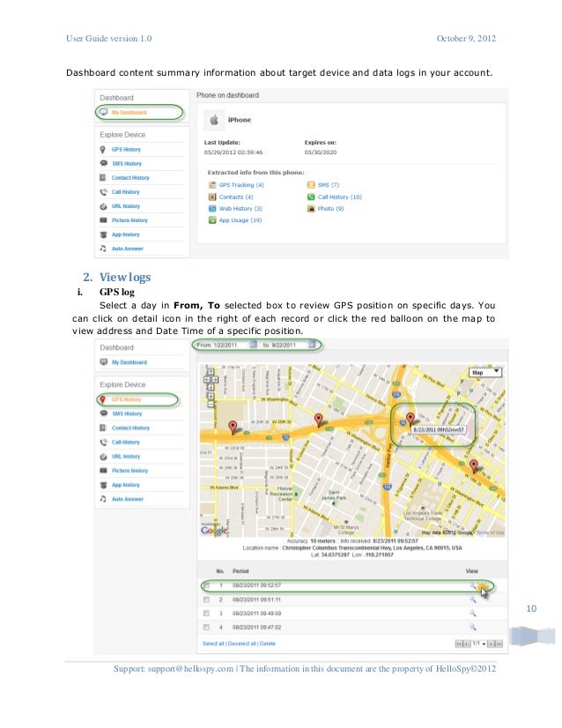This screenshot has height=728, width=562.
Task: Open Picture history in the upper dashboard sidebar
Action: [x=129, y=220]
